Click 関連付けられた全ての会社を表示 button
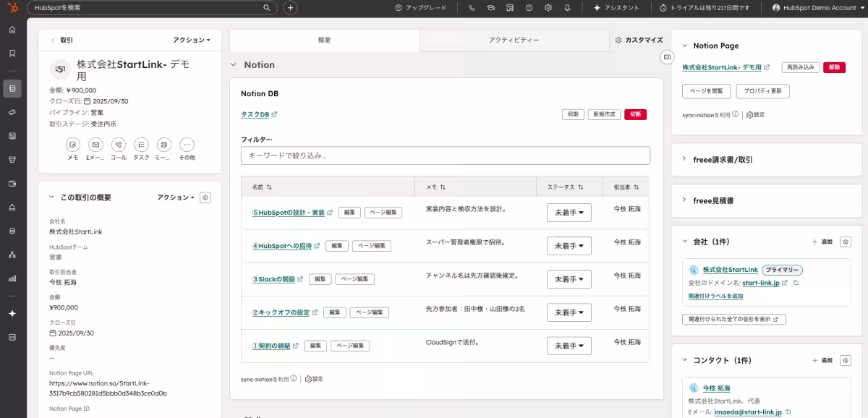 [734, 319]
